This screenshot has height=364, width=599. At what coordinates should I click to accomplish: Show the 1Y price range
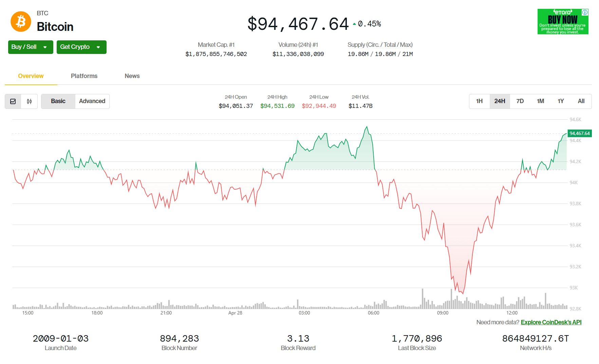(x=561, y=101)
